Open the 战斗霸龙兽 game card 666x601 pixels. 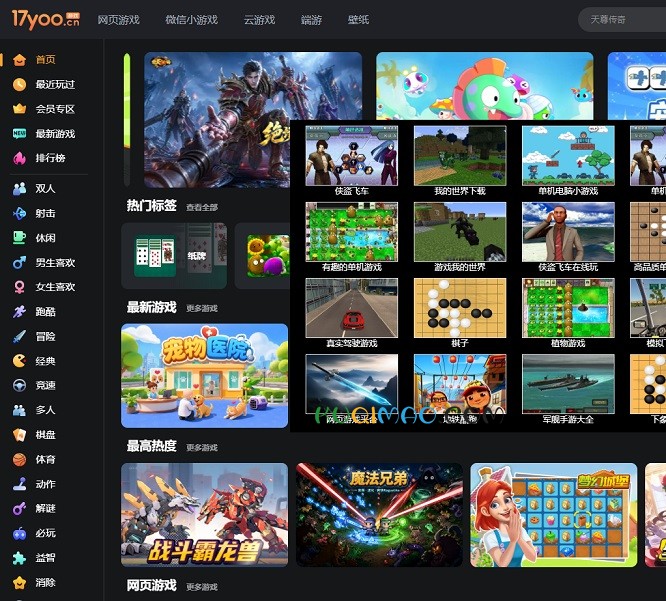[x=204, y=515]
